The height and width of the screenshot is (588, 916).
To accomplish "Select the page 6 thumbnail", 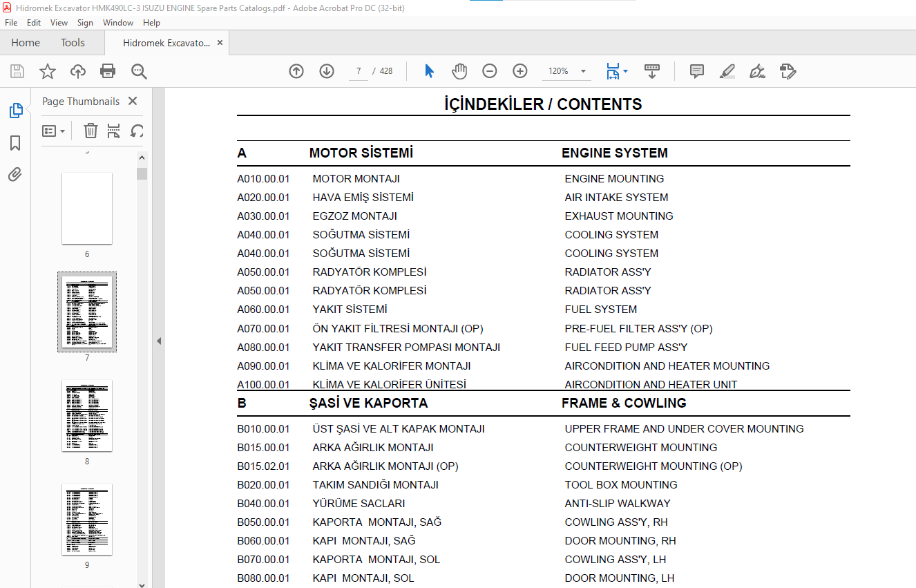I will click(x=87, y=208).
